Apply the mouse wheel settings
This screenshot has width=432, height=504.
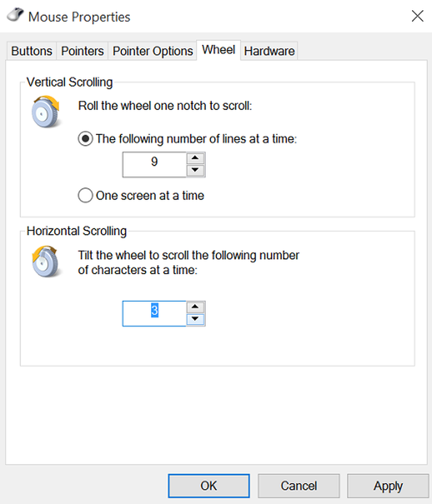388,486
